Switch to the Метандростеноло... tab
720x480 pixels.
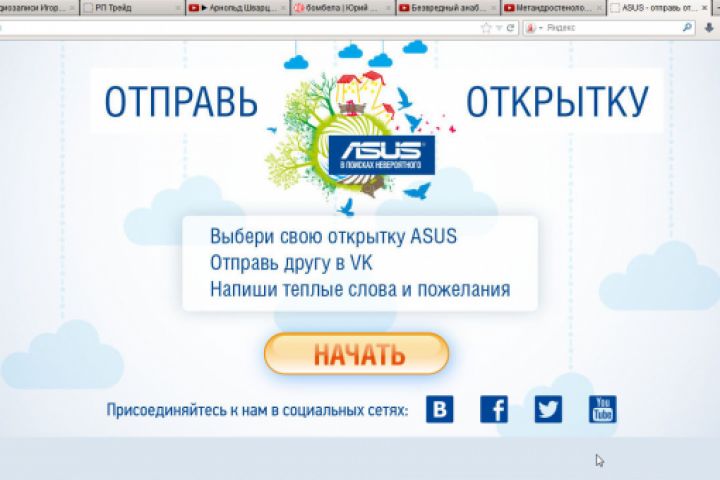[553, 8]
